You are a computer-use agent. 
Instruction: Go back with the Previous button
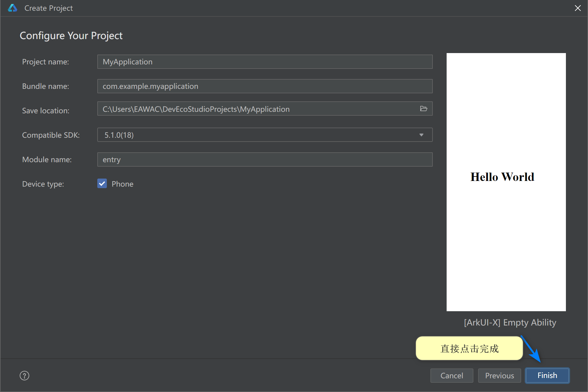[x=499, y=376]
